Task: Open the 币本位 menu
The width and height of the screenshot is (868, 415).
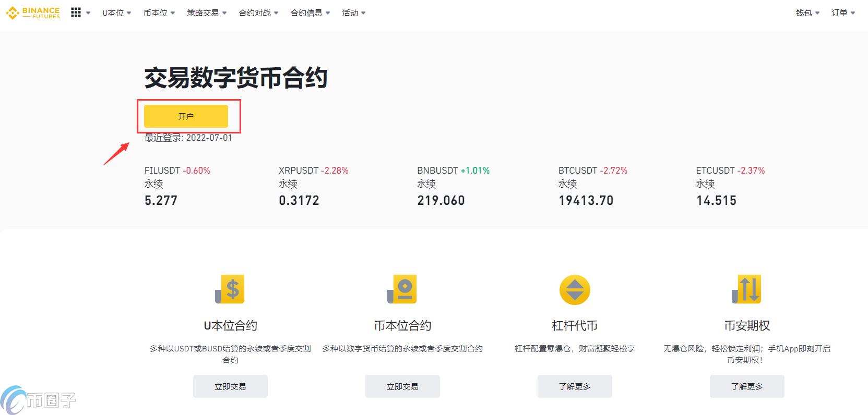Action: click(x=159, y=13)
